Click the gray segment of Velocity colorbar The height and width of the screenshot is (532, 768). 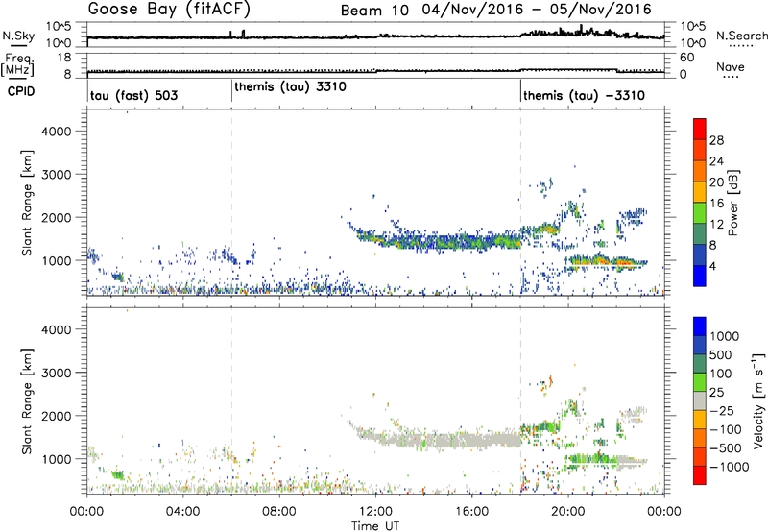(x=700, y=400)
